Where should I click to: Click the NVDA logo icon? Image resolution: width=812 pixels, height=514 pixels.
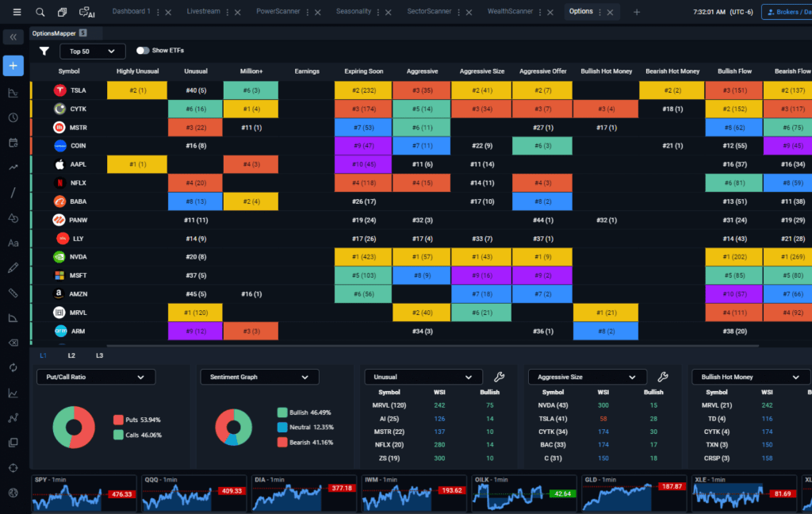click(59, 257)
